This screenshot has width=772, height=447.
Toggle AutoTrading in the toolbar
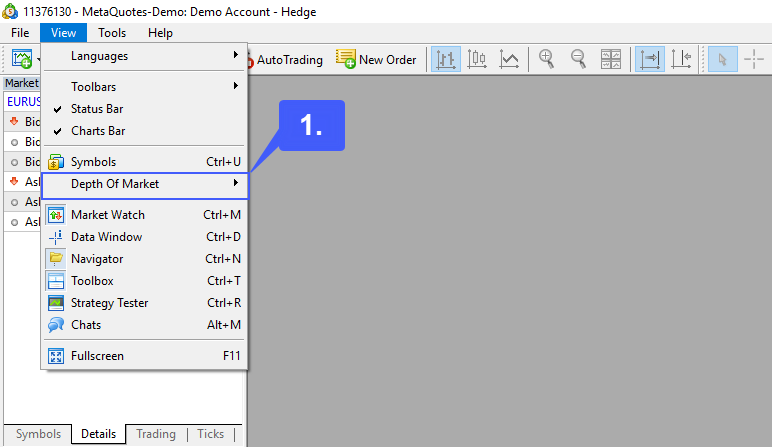coord(285,60)
